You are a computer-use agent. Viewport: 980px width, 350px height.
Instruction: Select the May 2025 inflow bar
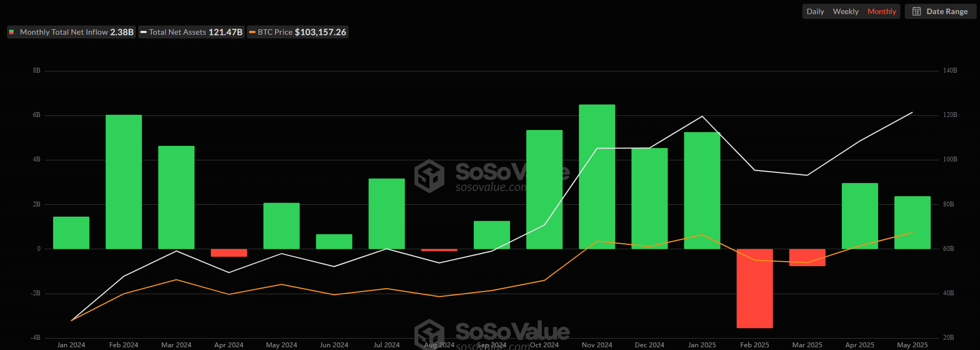912,223
